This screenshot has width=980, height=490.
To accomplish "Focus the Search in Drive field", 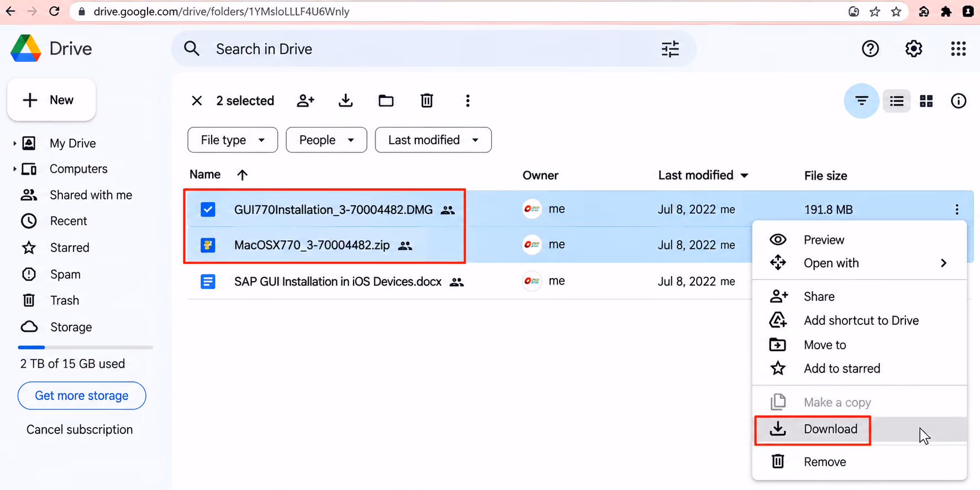I will (x=434, y=49).
